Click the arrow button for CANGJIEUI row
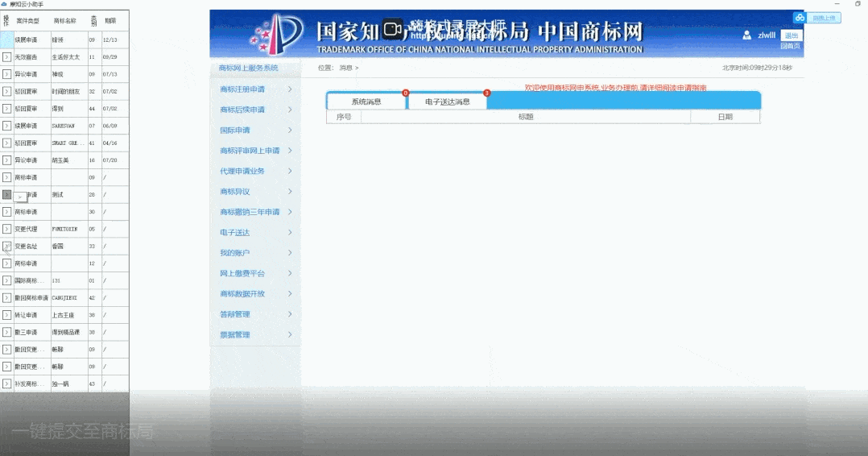The height and width of the screenshot is (456, 868). coord(6,297)
